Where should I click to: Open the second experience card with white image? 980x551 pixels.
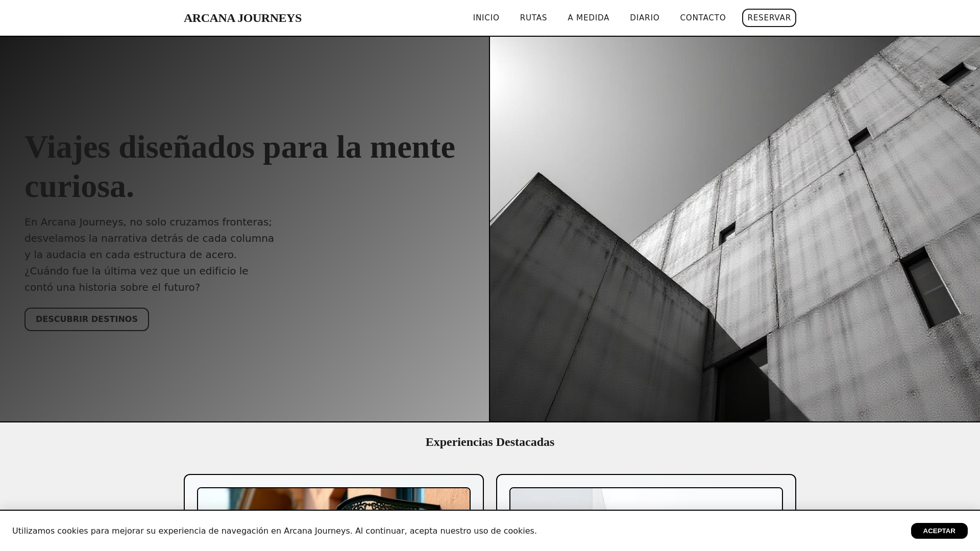point(646,493)
